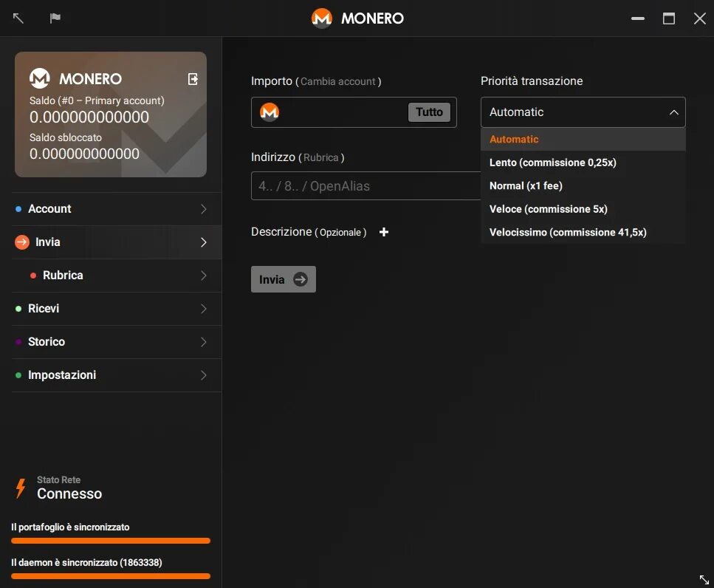Viewport: 714px width, 588px height.
Task: Click the Monero icon in amount field
Action: (x=270, y=112)
